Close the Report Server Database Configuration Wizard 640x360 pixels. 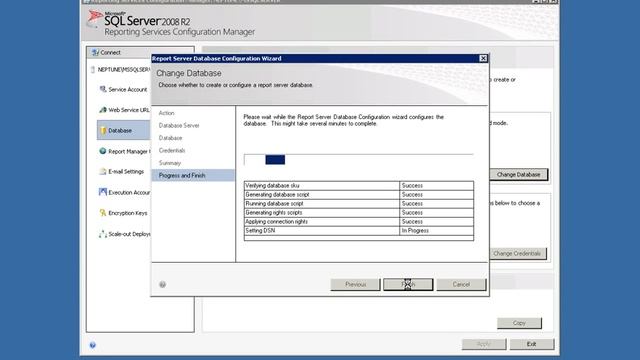click(x=483, y=58)
